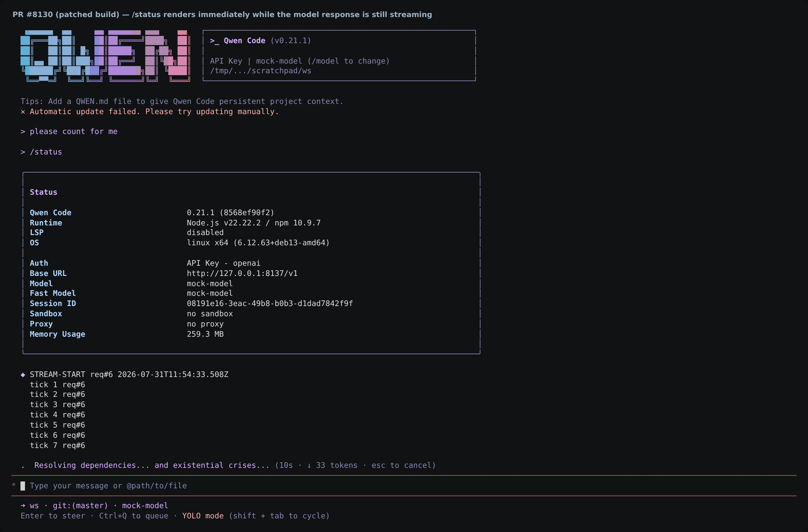Click the 'Resolving dependencies...' loading message
This screenshot has height=532, width=808.
(152, 465)
